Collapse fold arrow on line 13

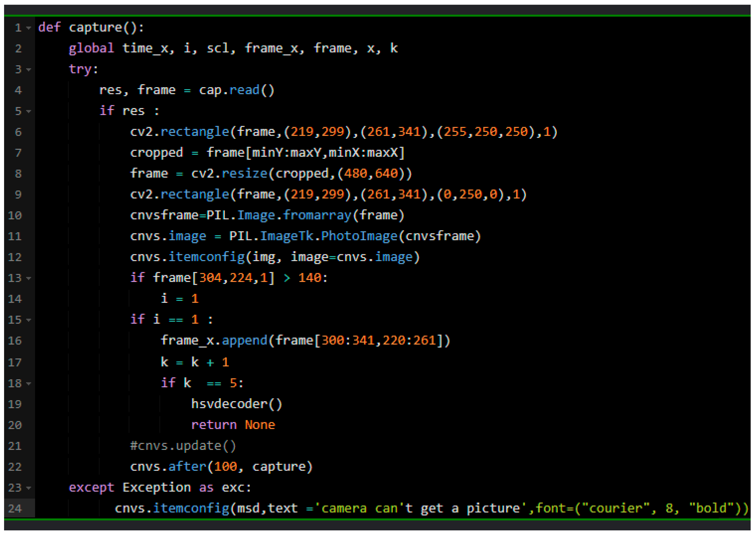coord(29,278)
